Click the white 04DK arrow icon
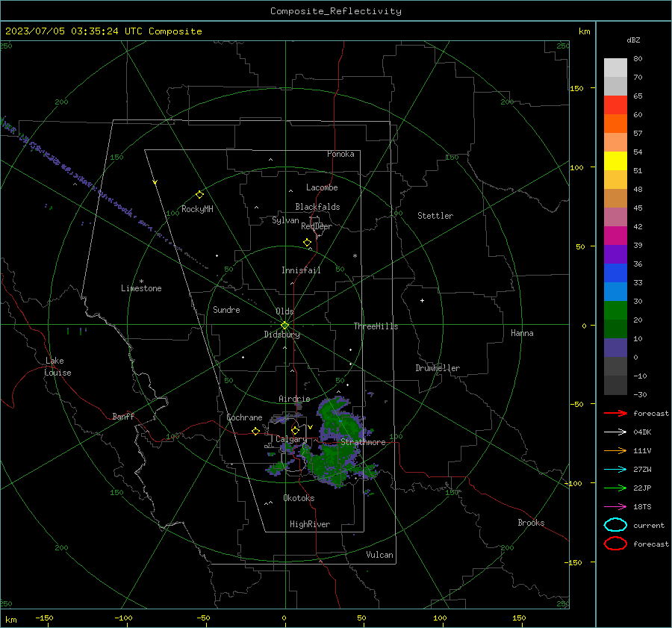This screenshot has height=628, width=672. click(615, 432)
